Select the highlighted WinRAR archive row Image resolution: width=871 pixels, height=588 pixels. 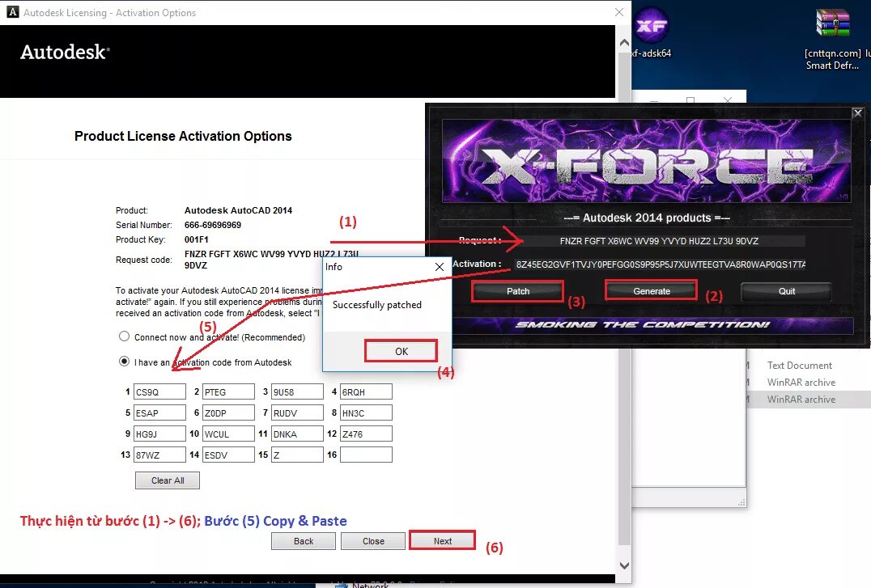pos(808,400)
